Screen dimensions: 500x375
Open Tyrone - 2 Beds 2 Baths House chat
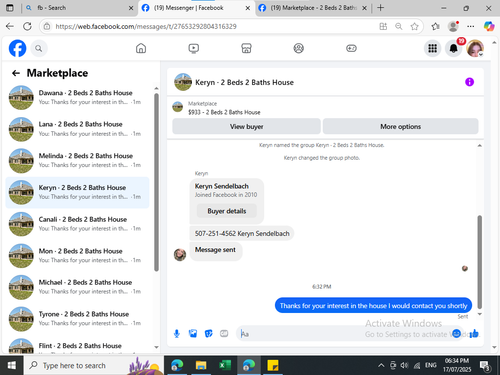tap(77, 319)
